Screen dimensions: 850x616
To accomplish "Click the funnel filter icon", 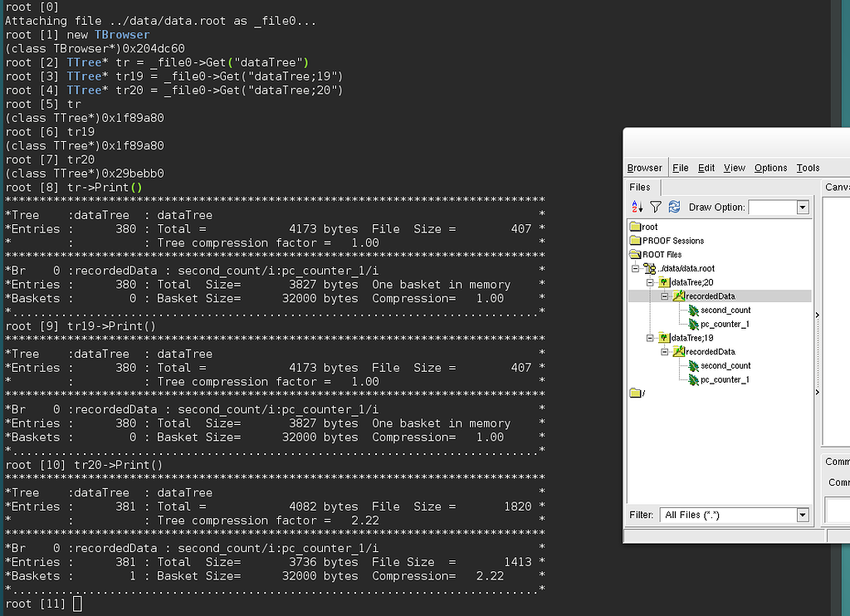I will (655, 208).
